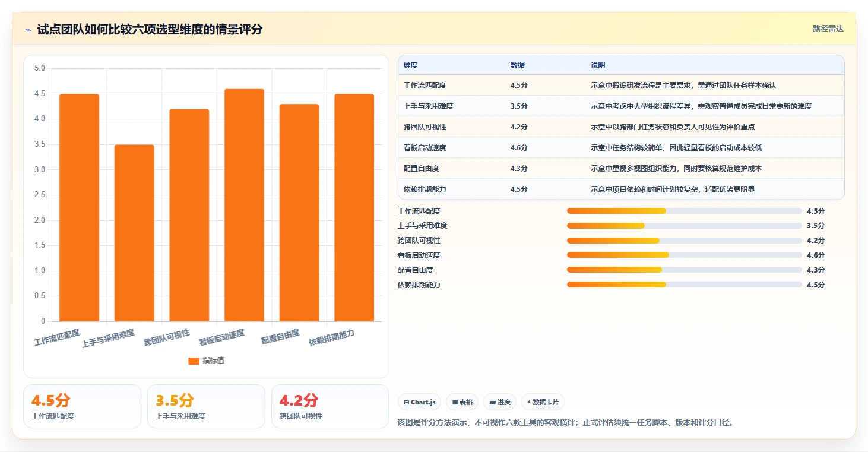Click the 看板启动速度 x-axis label
Screen dimensions: 868x452
[222, 337]
